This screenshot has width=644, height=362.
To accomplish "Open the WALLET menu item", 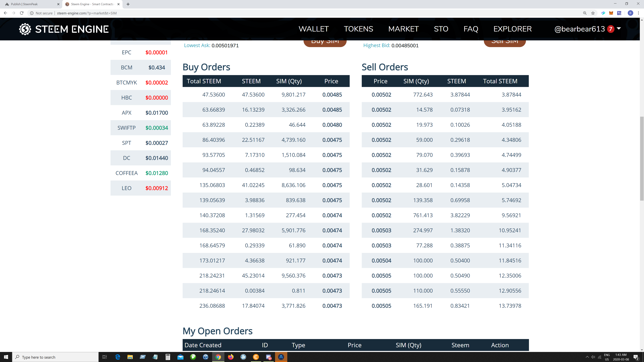I will (x=313, y=29).
